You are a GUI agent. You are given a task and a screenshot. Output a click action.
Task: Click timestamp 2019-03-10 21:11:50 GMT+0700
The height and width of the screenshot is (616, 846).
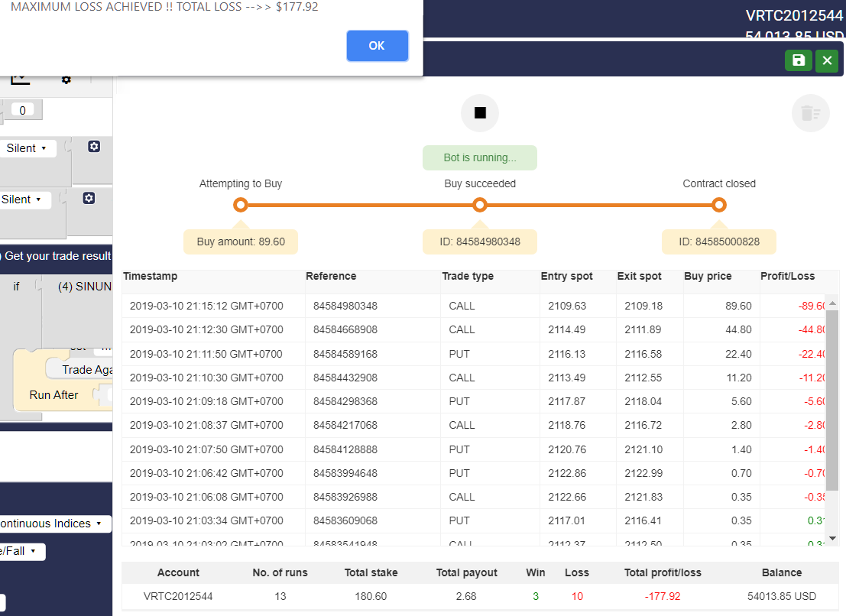pos(206,354)
